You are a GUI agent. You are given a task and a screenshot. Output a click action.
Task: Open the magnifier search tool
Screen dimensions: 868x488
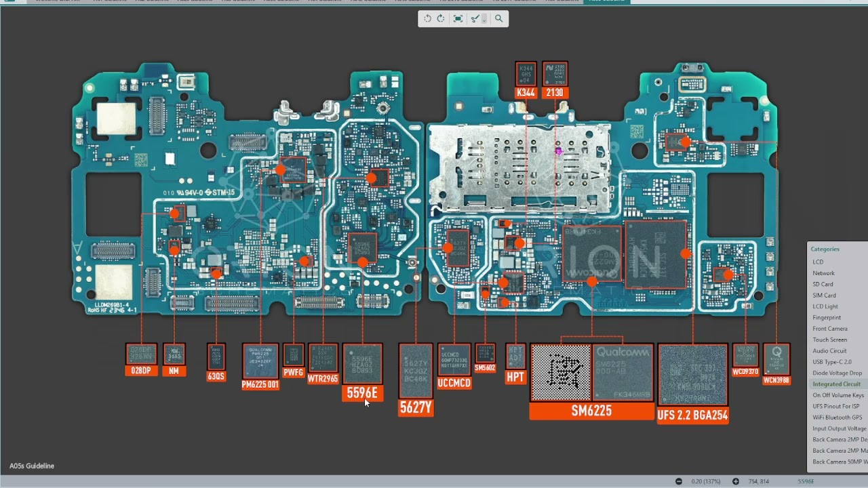[x=498, y=19]
